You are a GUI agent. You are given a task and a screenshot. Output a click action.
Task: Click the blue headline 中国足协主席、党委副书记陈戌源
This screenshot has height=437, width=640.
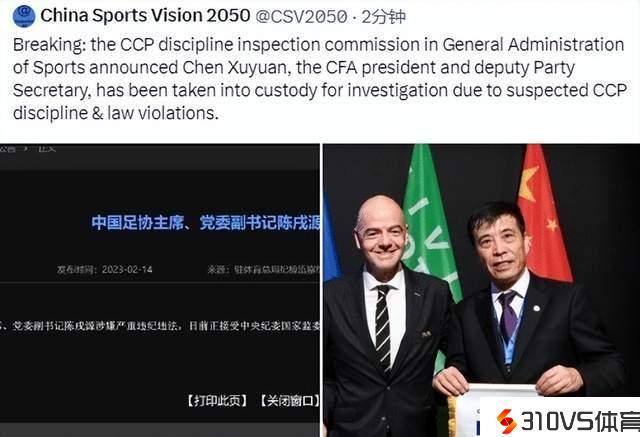(x=205, y=223)
